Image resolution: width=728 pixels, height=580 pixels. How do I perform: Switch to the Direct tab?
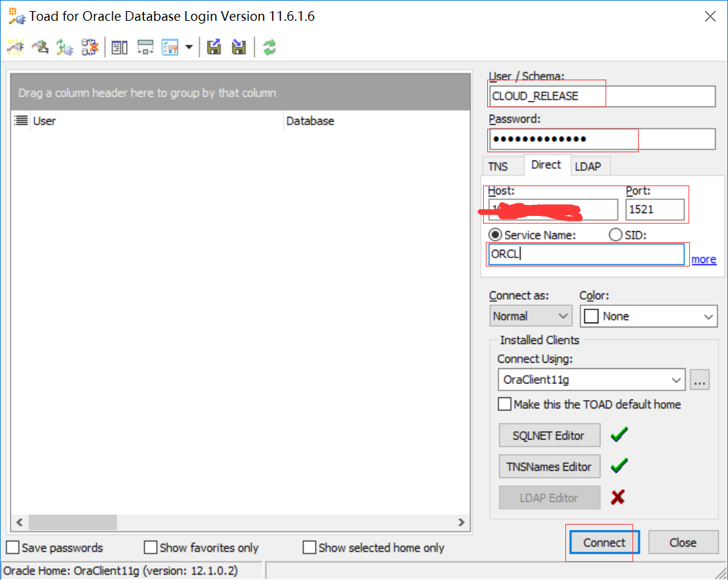[x=546, y=165]
